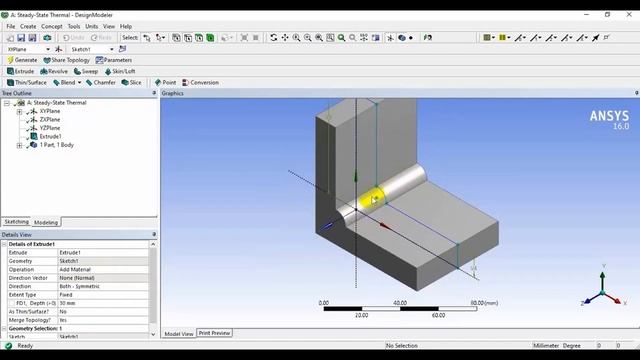Screen dimensions: 640x360
Task: Click Zoom to Fit icon
Action: [319, 38]
